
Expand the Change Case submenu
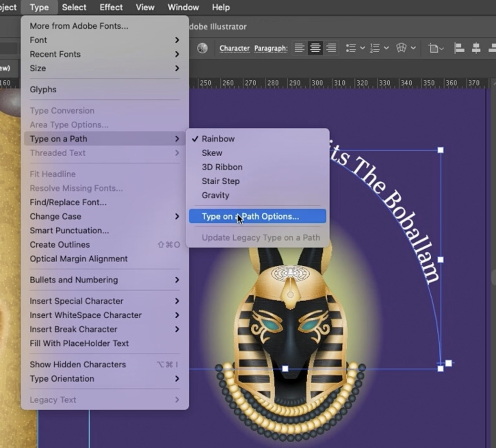[105, 216]
